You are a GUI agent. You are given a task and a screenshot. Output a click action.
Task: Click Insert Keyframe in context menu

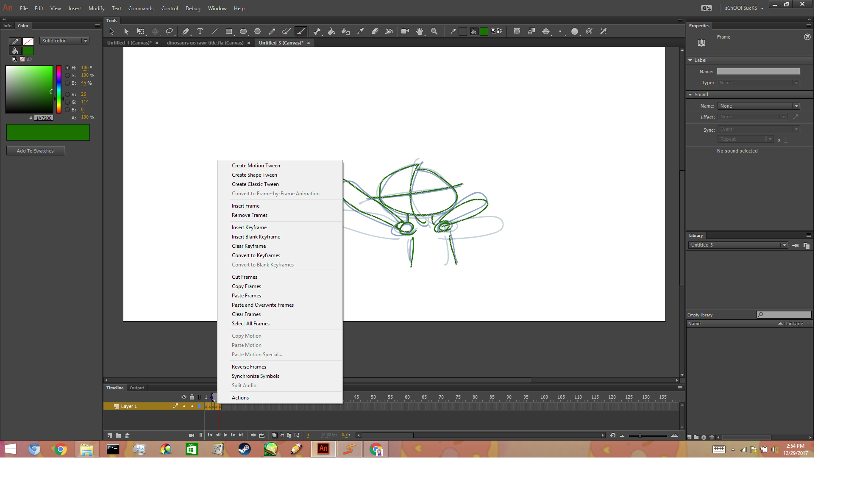[249, 227]
